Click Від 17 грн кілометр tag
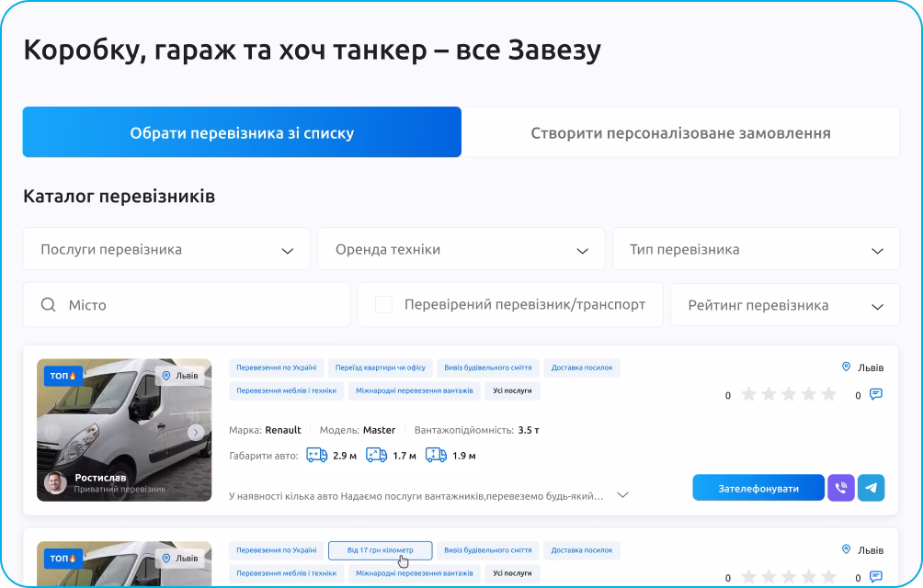923x588 pixels. pos(381,550)
